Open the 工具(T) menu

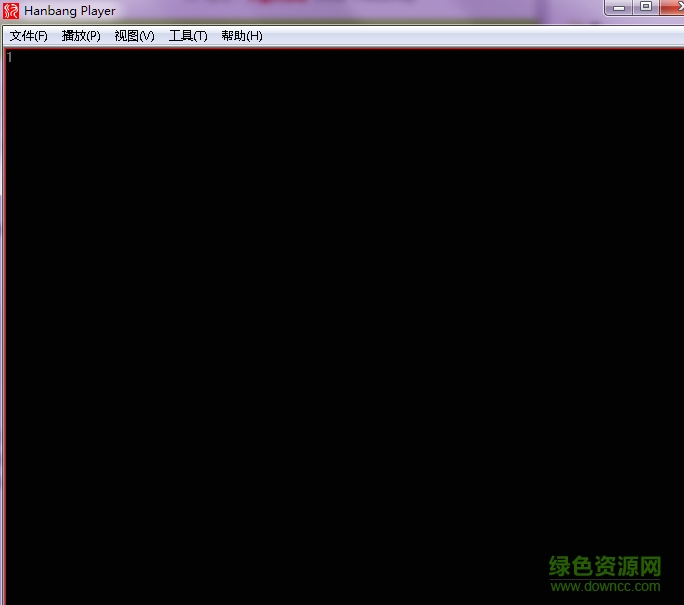(x=188, y=36)
